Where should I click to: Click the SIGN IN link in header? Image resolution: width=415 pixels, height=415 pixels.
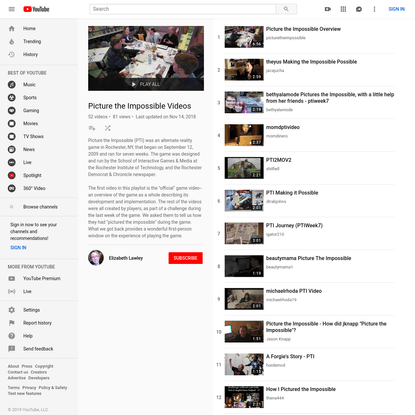pos(396,9)
